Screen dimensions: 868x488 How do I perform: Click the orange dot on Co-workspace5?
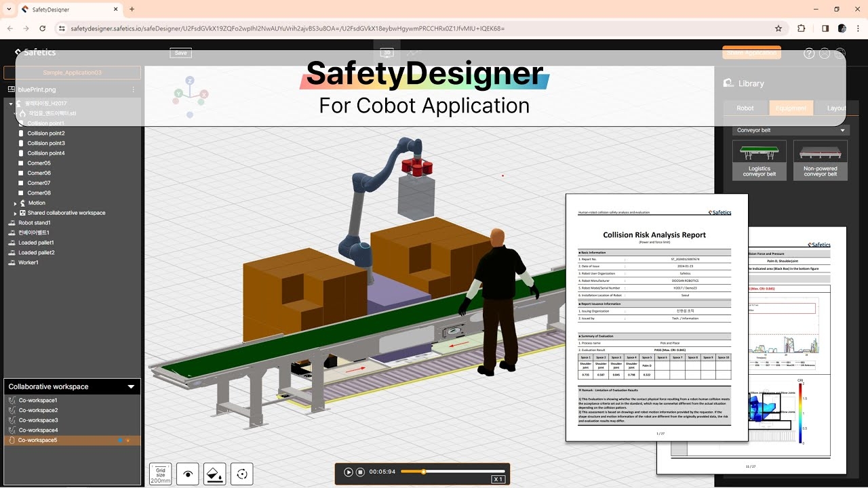coord(127,441)
